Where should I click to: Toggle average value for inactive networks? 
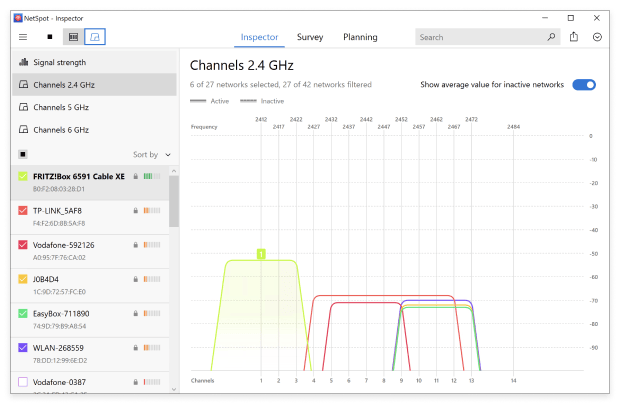click(584, 85)
